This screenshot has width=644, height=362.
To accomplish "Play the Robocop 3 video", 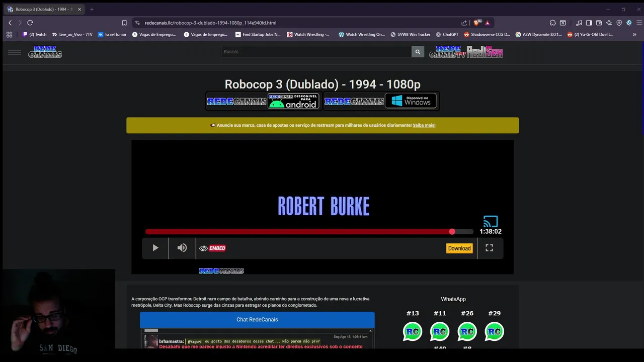I will [x=155, y=248].
